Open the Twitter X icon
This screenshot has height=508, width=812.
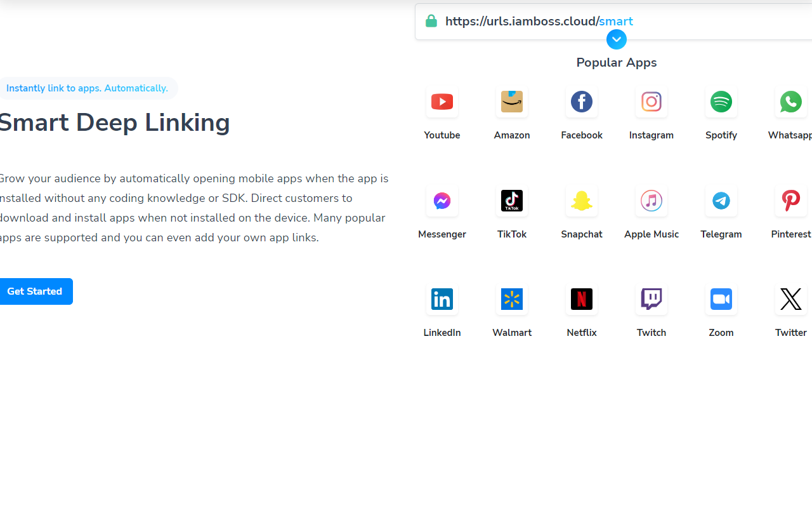791,299
